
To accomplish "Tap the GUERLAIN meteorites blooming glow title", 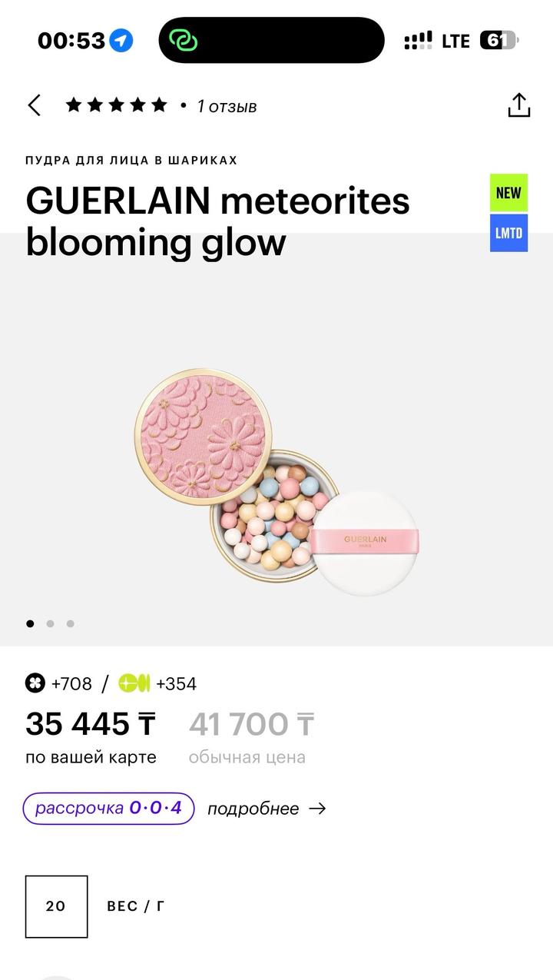I will point(217,221).
